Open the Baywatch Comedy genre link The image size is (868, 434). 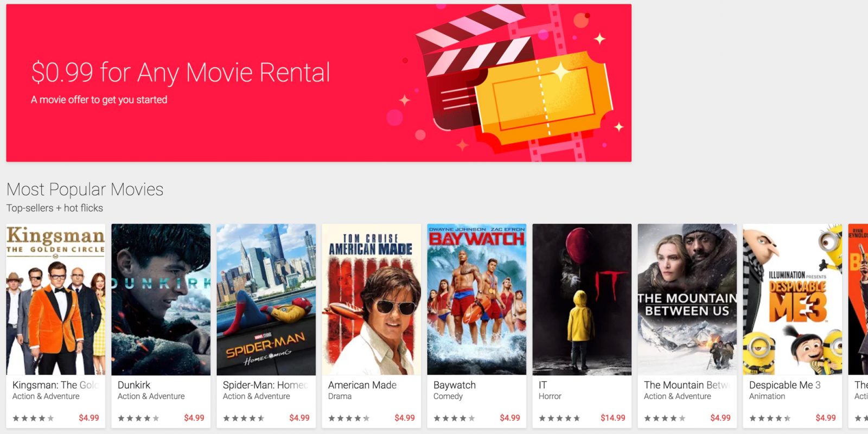[448, 397]
